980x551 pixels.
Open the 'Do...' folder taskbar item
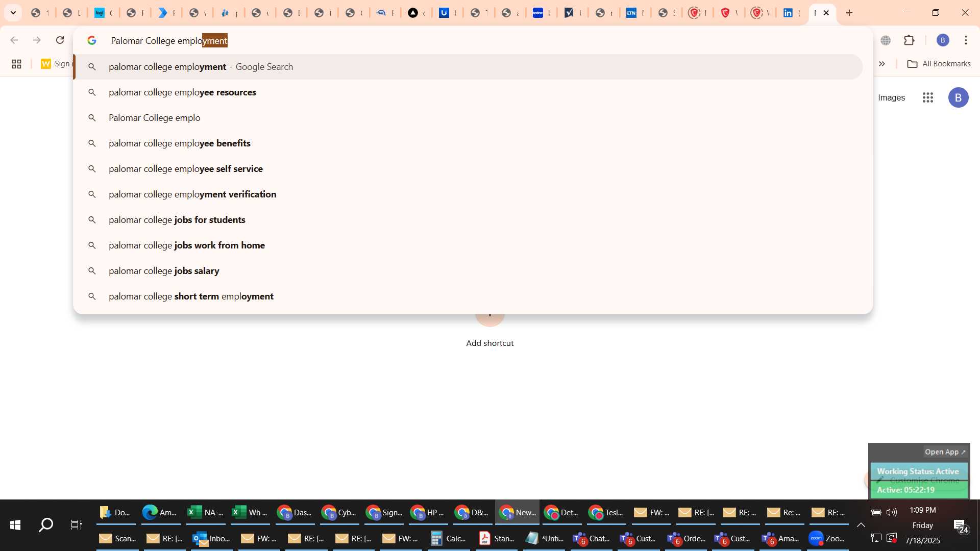click(115, 513)
